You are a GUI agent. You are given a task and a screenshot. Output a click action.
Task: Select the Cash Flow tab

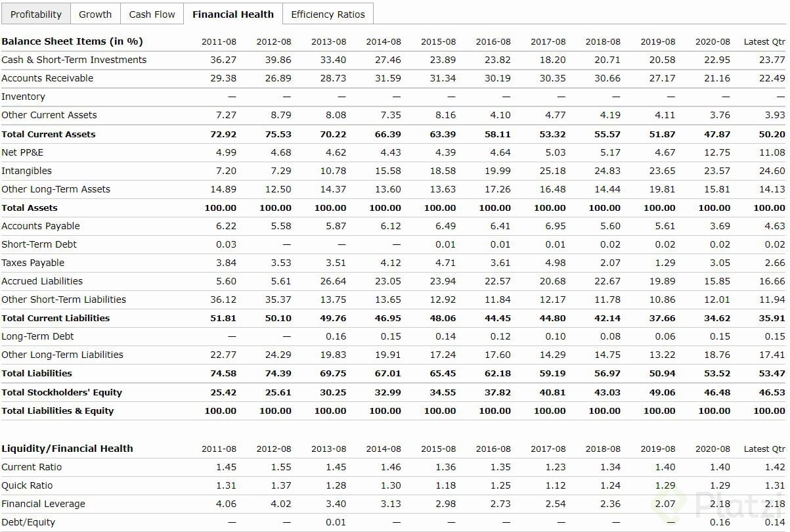[152, 14]
